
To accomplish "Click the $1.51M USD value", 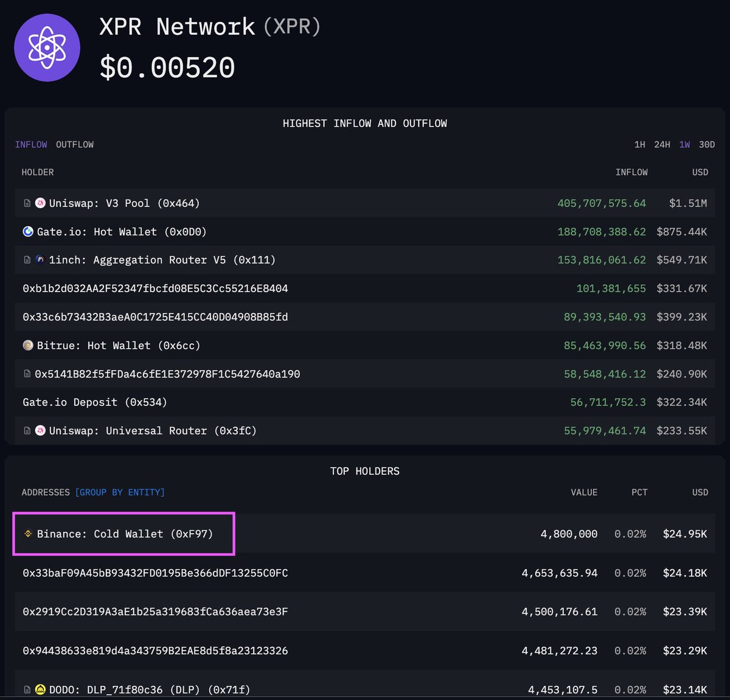I will pyautogui.click(x=688, y=203).
